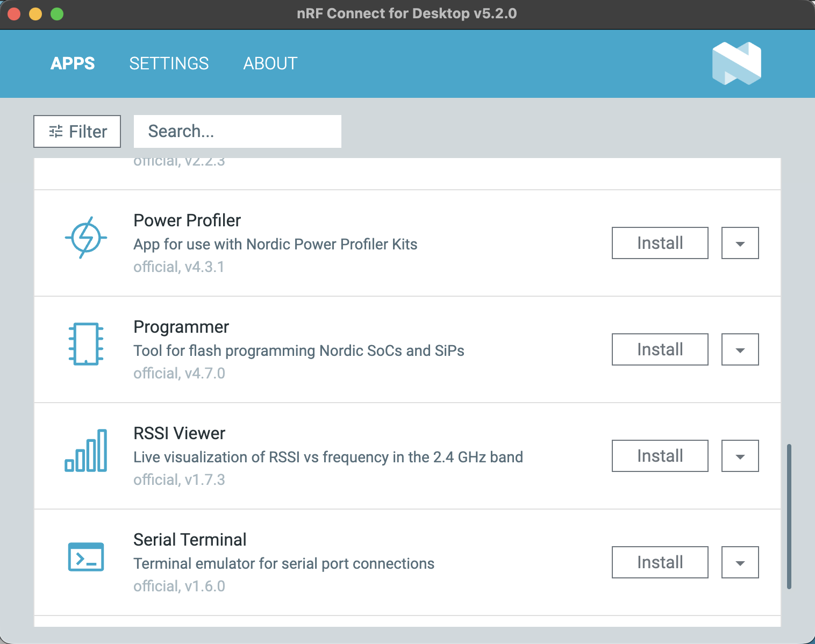
Task: Click 'App for use with Nordic Power Profiler Kits'
Action: pos(275,244)
